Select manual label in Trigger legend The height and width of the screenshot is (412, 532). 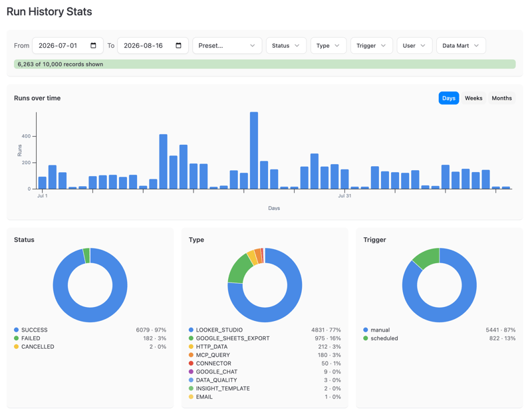pos(380,330)
